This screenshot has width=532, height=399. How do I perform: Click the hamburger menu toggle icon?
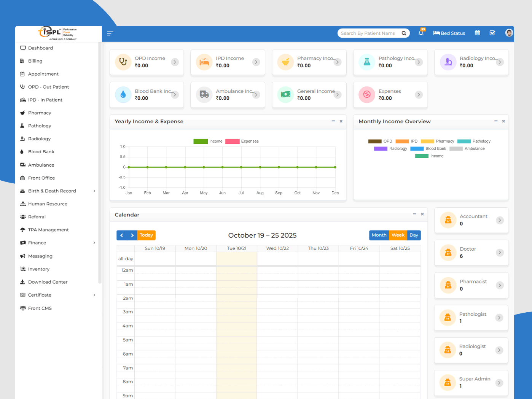(x=110, y=33)
